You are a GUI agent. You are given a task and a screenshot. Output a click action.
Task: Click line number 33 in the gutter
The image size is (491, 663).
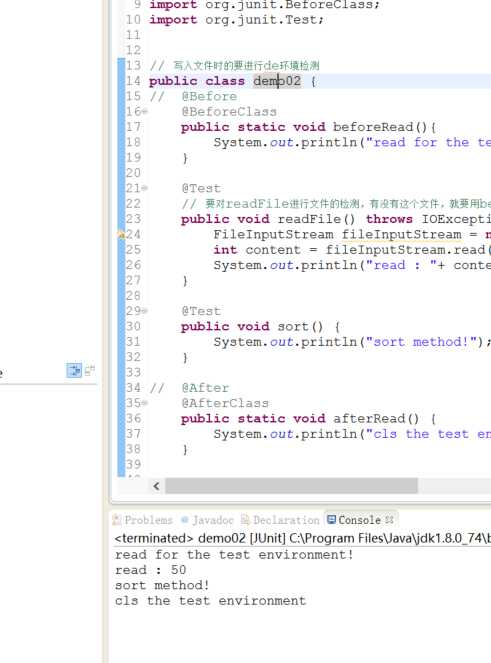tap(133, 373)
